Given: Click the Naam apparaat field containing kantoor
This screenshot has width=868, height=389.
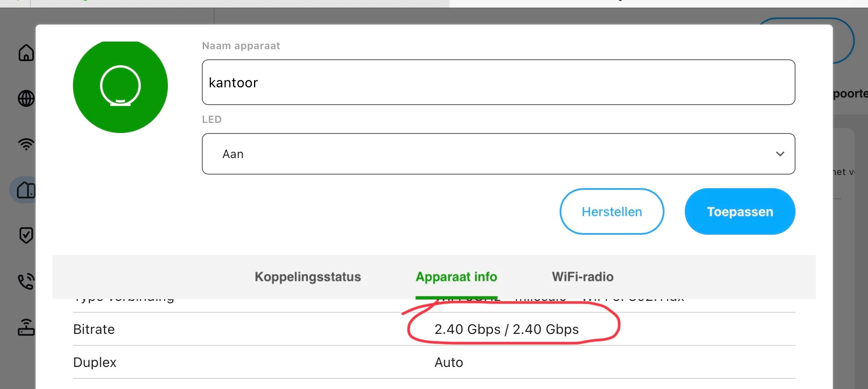Looking at the screenshot, I should click(x=498, y=82).
